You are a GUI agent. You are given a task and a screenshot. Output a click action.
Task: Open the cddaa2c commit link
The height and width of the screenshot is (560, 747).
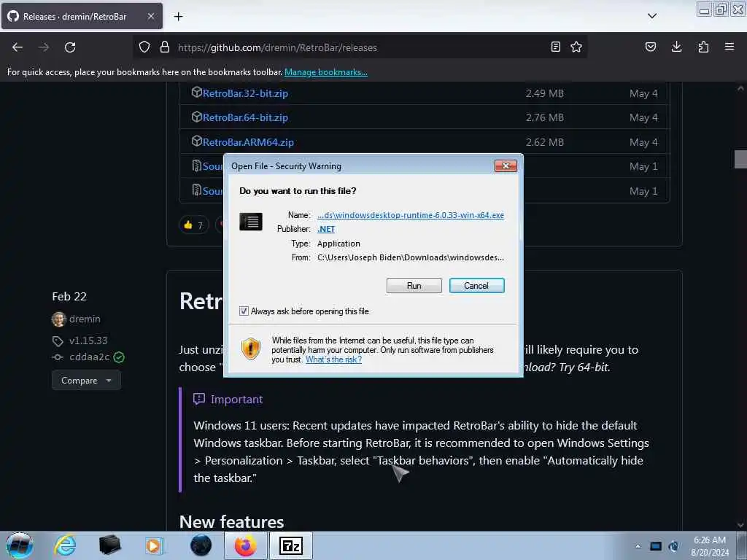point(89,357)
